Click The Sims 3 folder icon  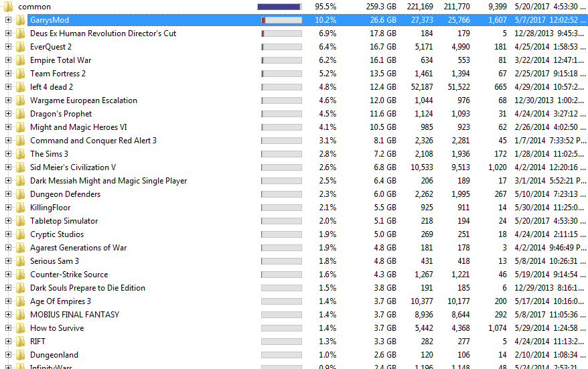(20, 154)
